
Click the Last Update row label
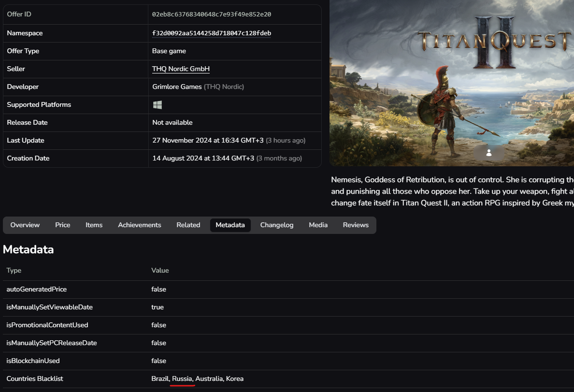tap(26, 141)
